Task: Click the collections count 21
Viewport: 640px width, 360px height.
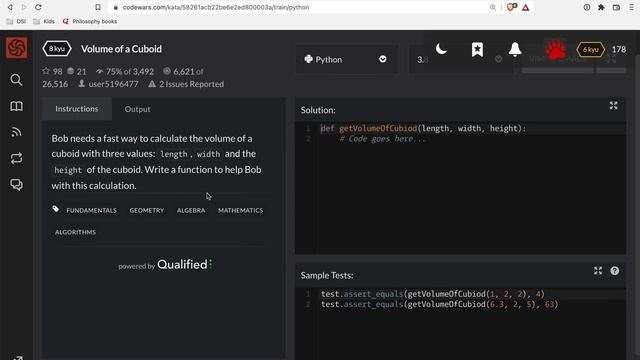Action: pos(77,71)
